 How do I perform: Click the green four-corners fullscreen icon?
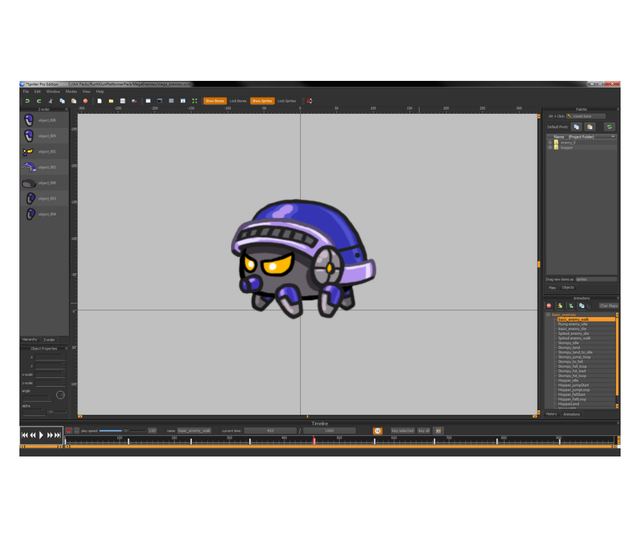click(194, 101)
